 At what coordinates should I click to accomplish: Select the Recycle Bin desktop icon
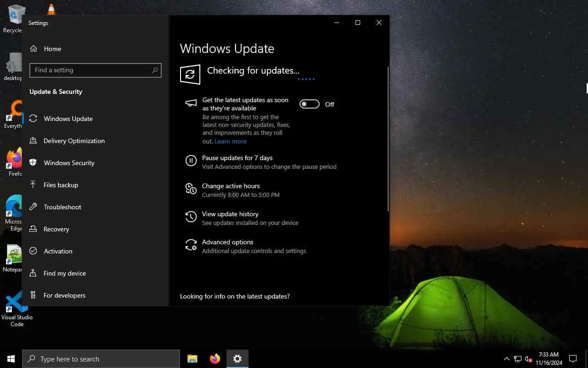[12, 19]
